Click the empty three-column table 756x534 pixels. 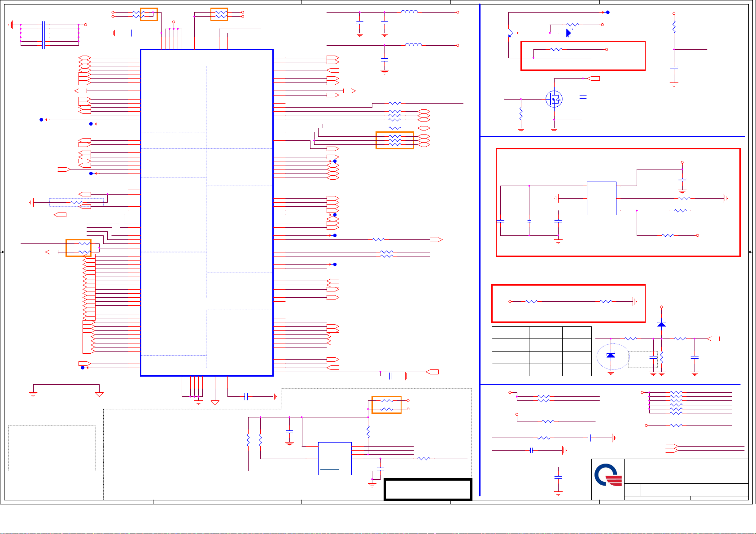pos(542,351)
